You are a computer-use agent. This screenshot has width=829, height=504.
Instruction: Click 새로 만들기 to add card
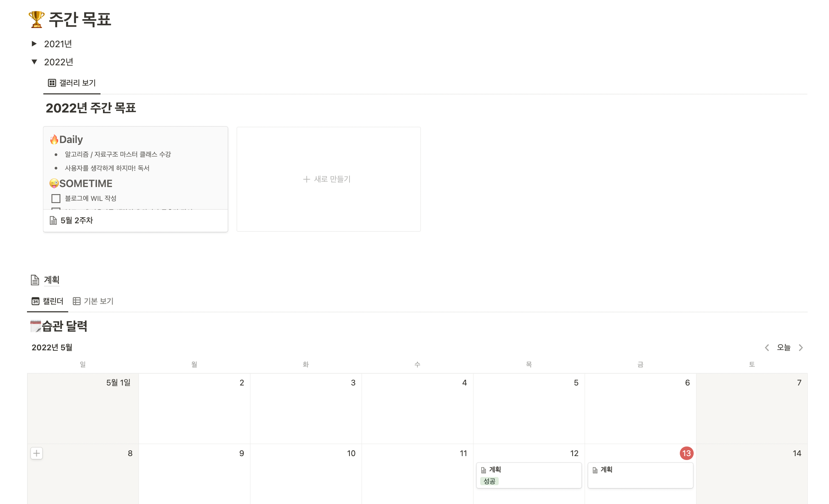click(327, 179)
